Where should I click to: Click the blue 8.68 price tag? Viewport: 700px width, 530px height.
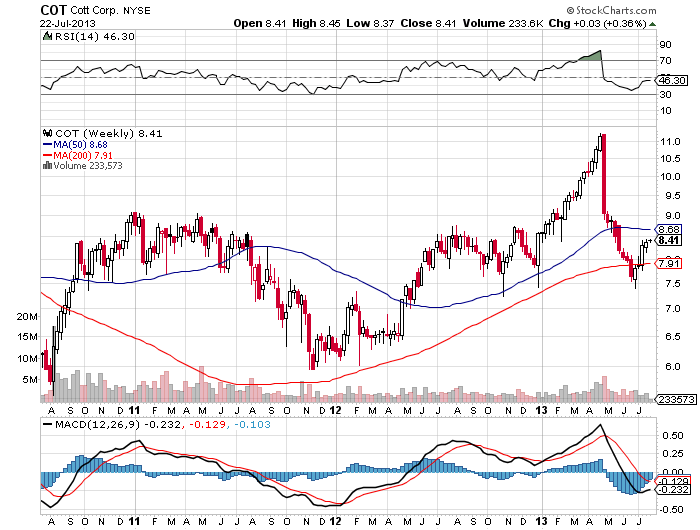tap(669, 230)
